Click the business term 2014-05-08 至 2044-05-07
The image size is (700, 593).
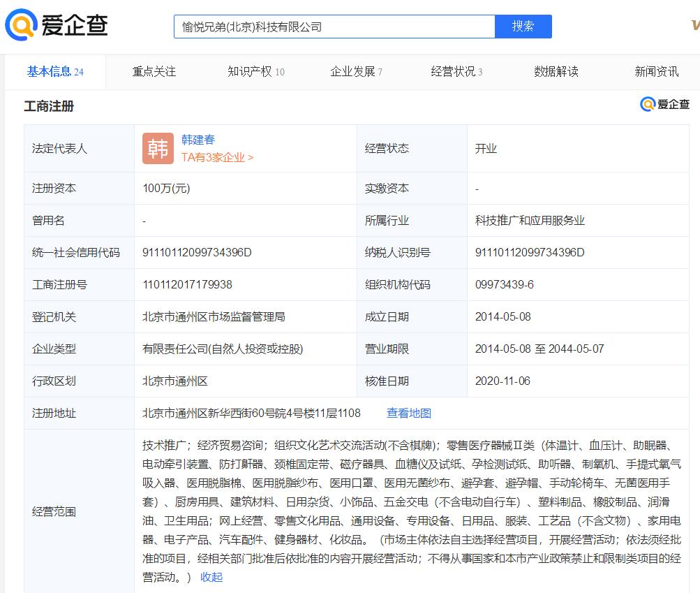coord(539,349)
